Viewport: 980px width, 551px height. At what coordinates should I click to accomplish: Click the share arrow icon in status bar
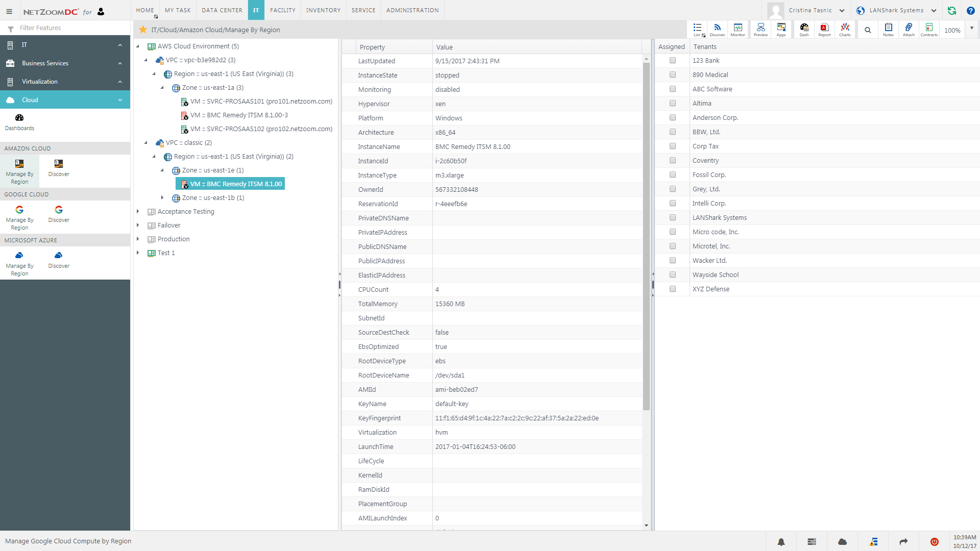click(903, 542)
